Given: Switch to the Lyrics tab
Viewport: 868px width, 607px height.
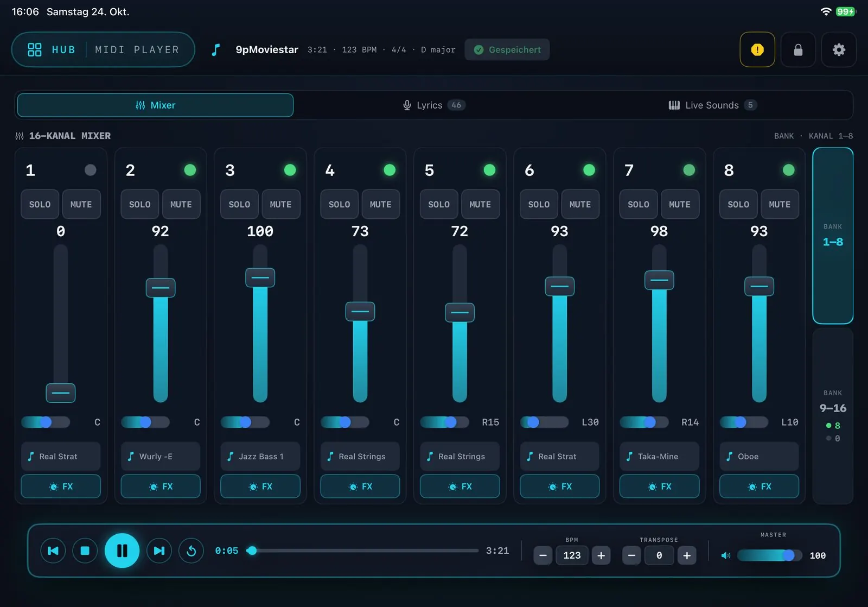Looking at the screenshot, I should 433,105.
